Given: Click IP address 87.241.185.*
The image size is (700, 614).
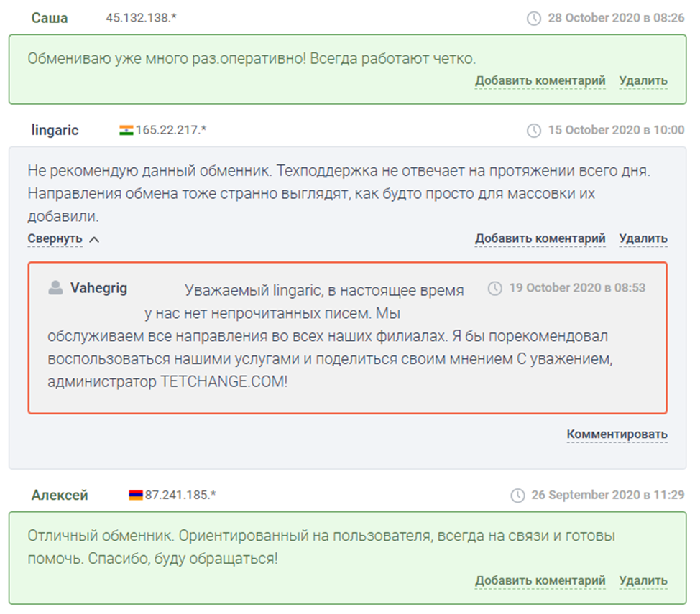Looking at the screenshot, I should [180, 495].
